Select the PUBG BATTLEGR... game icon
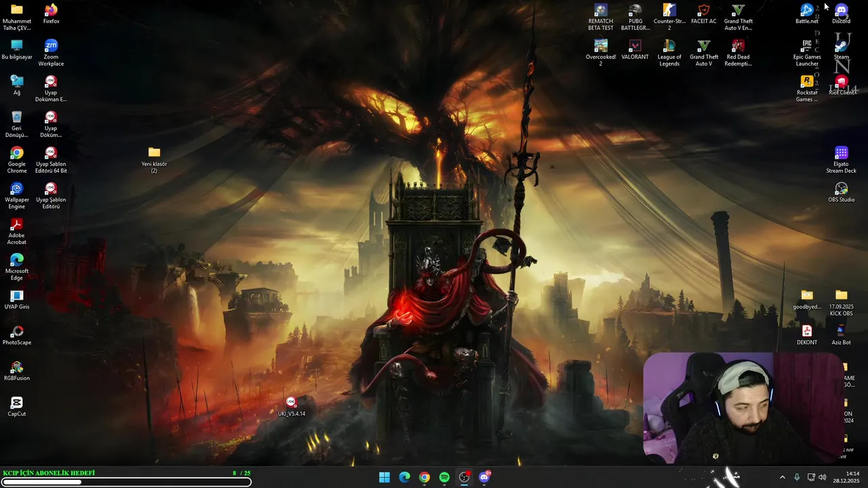This screenshot has width=868, height=488. [635, 18]
